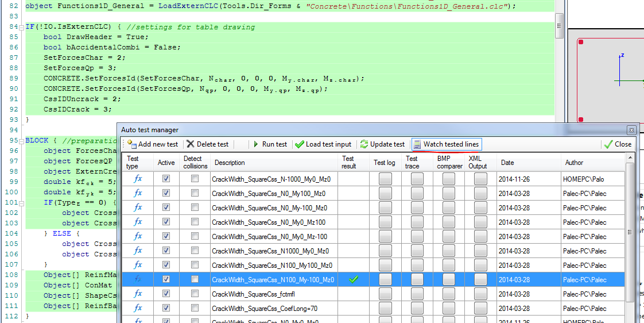Click Watch tested lines button

(447, 144)
